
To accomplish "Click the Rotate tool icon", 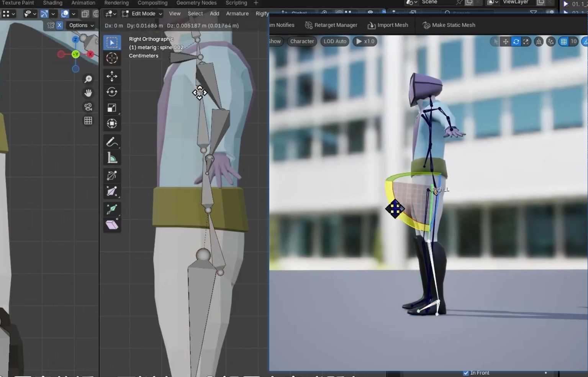I will 112,92.
